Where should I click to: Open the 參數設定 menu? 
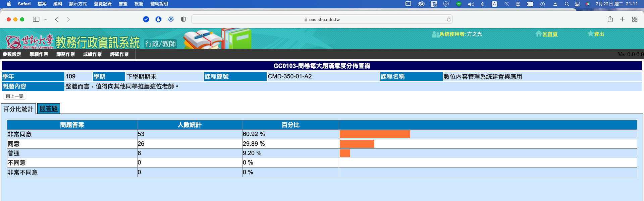coord(12,54)
